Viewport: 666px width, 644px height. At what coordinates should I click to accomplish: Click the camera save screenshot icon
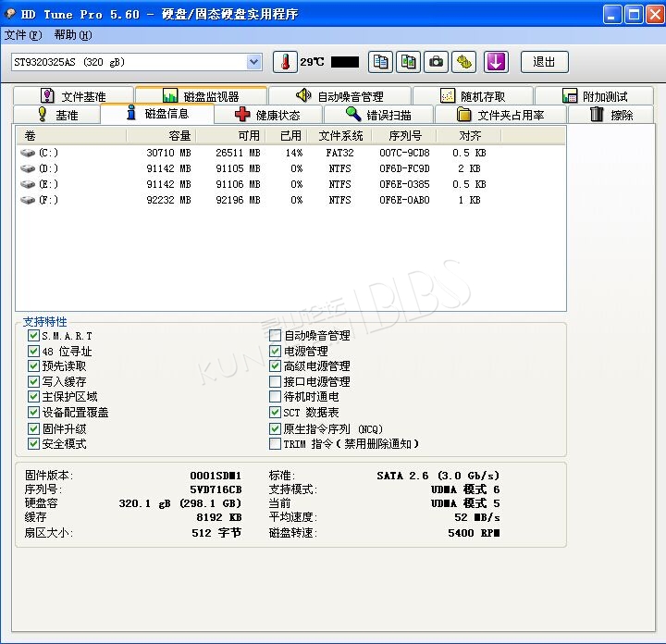(437, 62)
